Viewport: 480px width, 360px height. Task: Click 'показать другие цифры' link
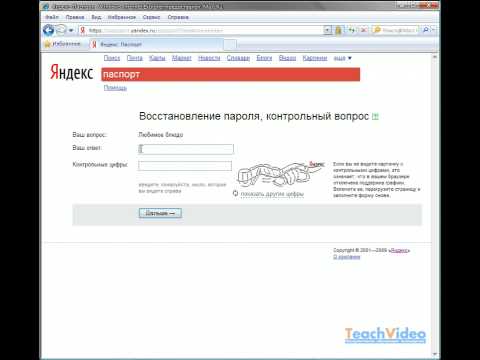272,194
